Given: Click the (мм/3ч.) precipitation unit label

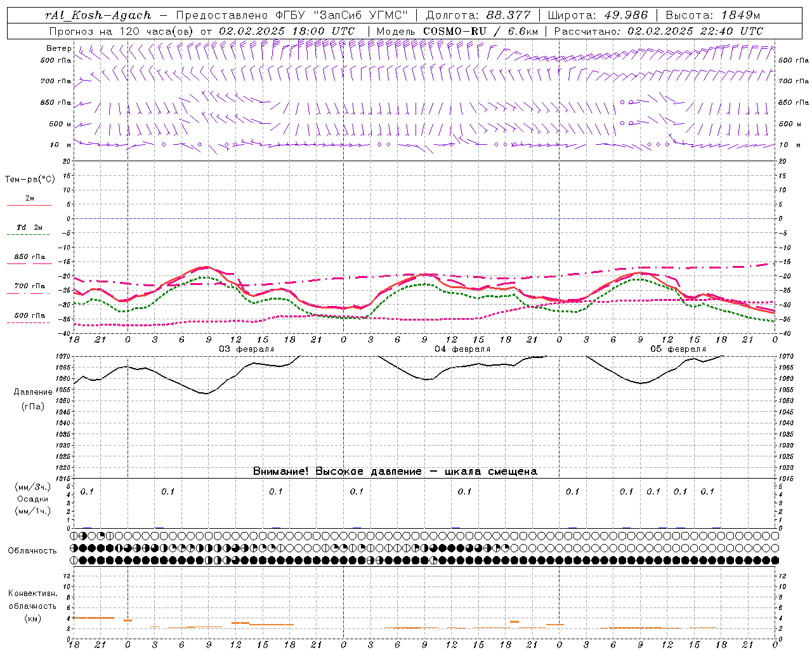Looking at the screenshot, I should pyautogui.click(x=33, y=487).
